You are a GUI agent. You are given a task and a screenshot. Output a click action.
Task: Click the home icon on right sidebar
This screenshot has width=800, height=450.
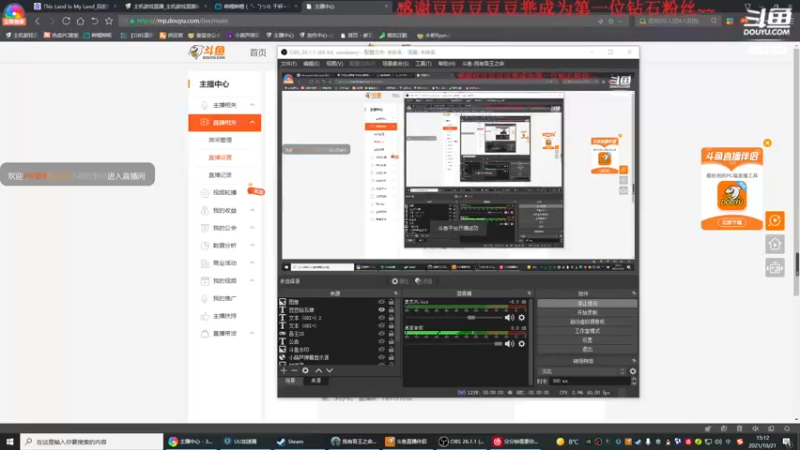click(x=774, y=244)
